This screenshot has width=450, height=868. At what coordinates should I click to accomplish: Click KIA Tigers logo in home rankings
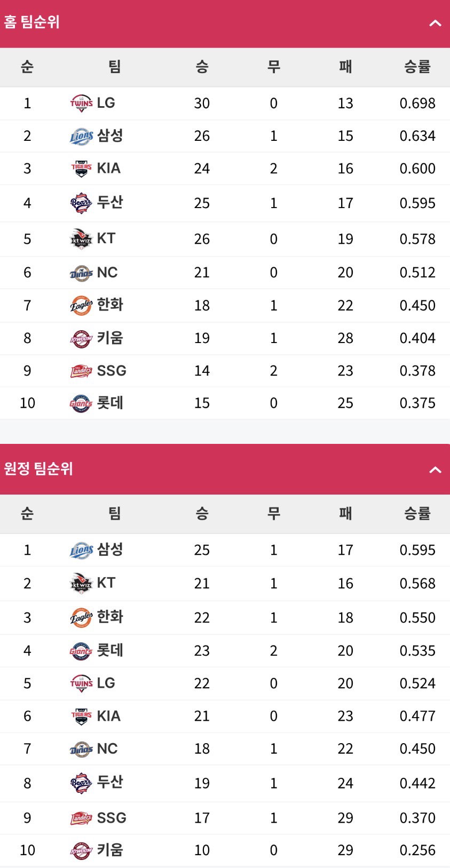81,169
